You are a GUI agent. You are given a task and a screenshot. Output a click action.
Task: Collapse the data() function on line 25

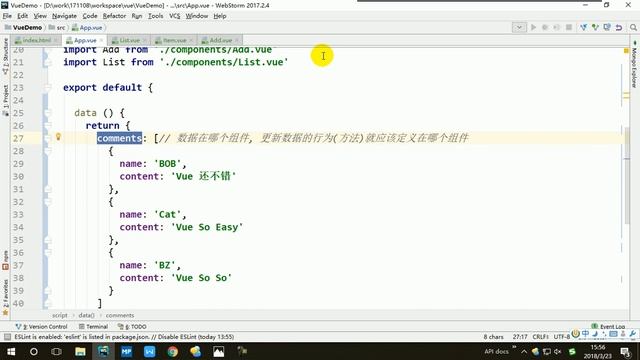48,113
